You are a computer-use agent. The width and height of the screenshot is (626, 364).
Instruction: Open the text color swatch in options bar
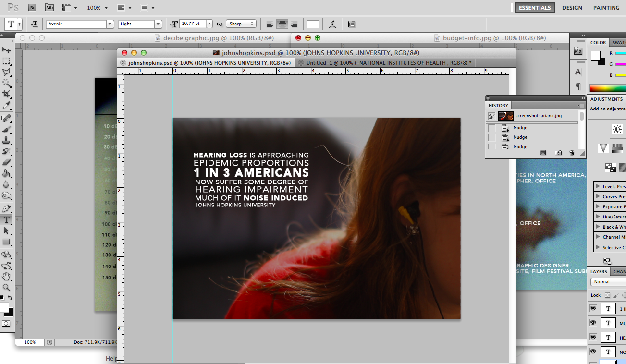(x=313, y=24)
